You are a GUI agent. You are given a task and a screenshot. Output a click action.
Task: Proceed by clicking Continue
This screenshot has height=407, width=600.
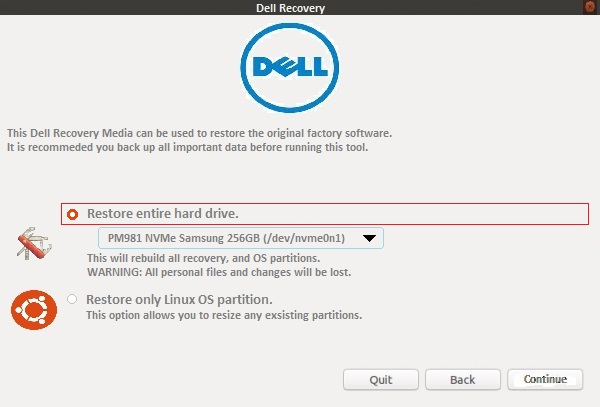[544, 380]
